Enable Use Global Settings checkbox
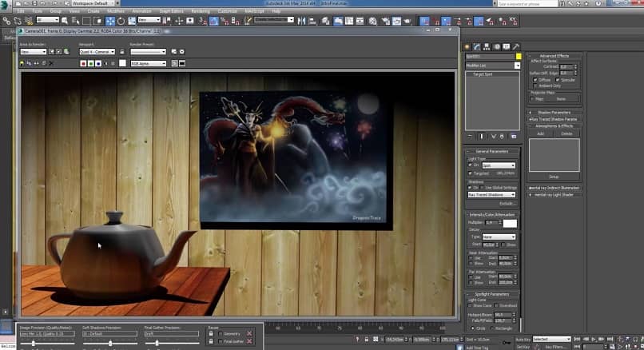This screenshot has height=350, width=644. [x=482, y=188]
